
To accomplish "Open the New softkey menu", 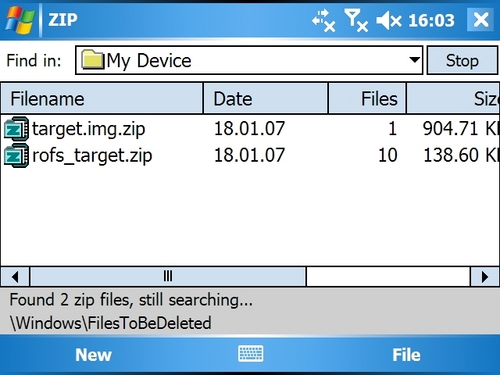I will [93, 355].
